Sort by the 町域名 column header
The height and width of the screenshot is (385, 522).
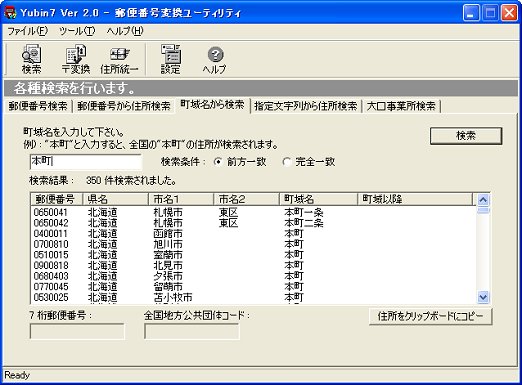[318, 199]
